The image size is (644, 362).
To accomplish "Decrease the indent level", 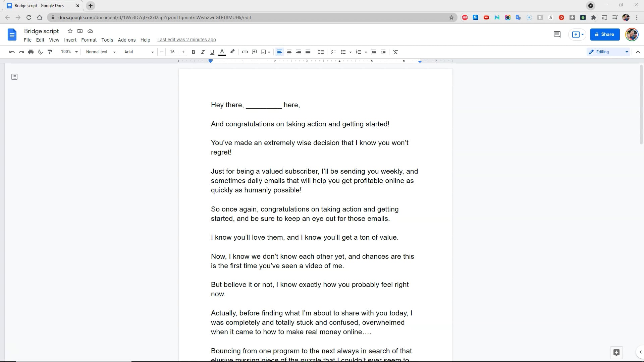I will click(x=374, y=52).
